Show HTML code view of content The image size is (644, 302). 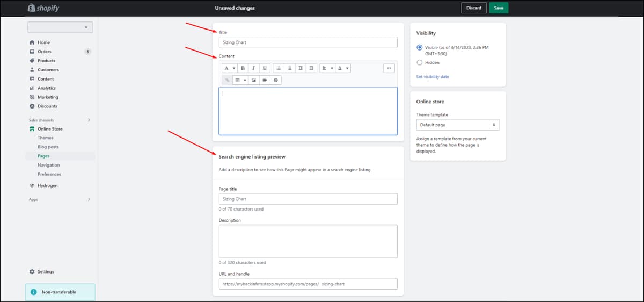tap(389, 68)
